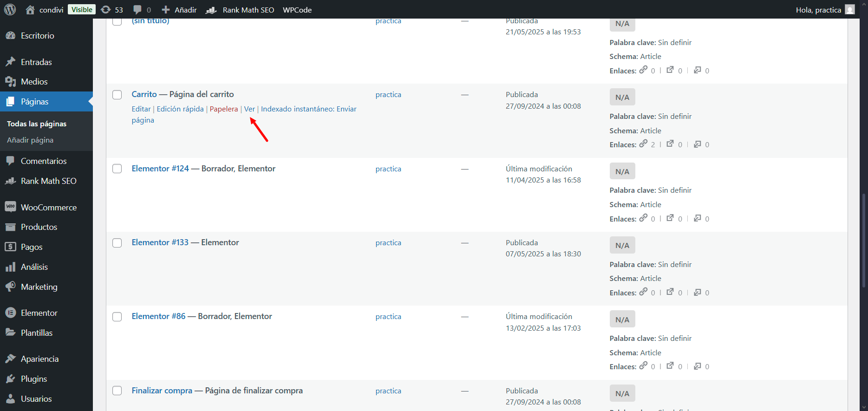Click the Añadir plus icon
This screenshot has width=868, height=411.
(165, 10)
